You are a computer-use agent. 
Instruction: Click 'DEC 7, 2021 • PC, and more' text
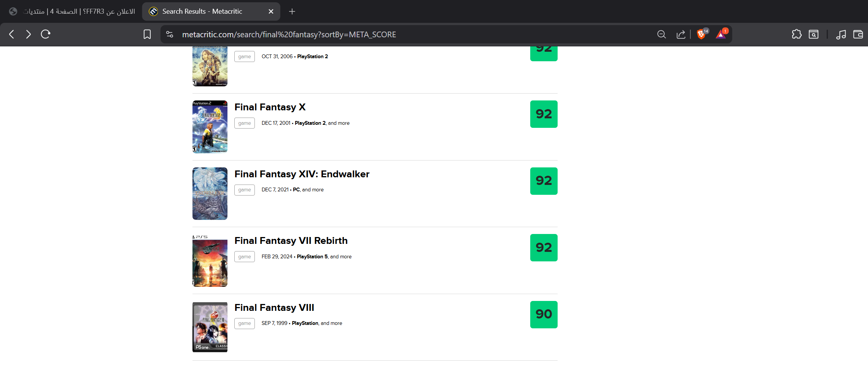293,190
